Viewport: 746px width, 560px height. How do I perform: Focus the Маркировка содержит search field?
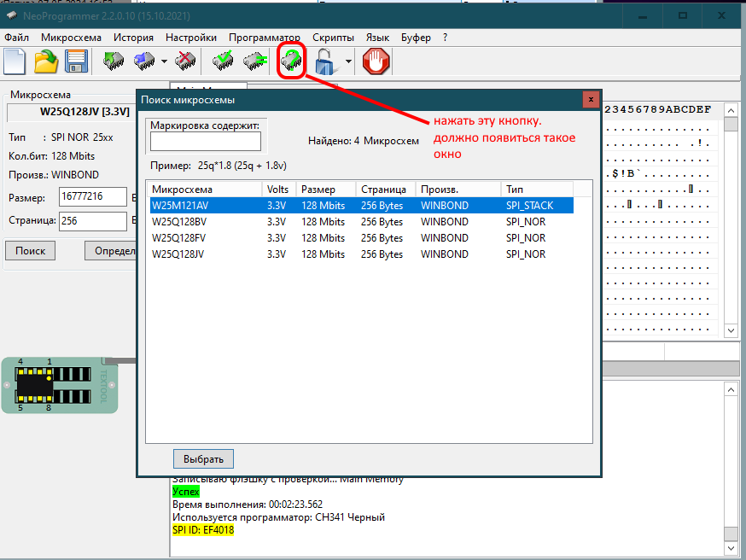(x=206, y=142)
